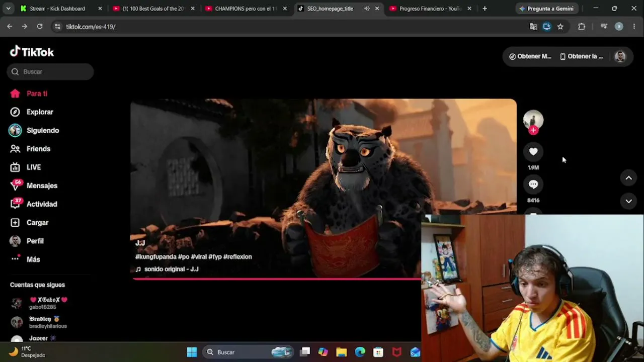Click Cargar to upload video
644x362 pixels.
[29, 223]
